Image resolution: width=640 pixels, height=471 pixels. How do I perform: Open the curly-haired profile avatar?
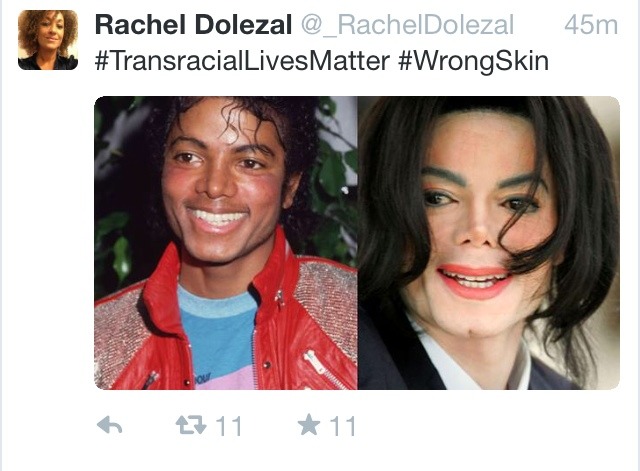pyautogui.click(x=48, y=40)
